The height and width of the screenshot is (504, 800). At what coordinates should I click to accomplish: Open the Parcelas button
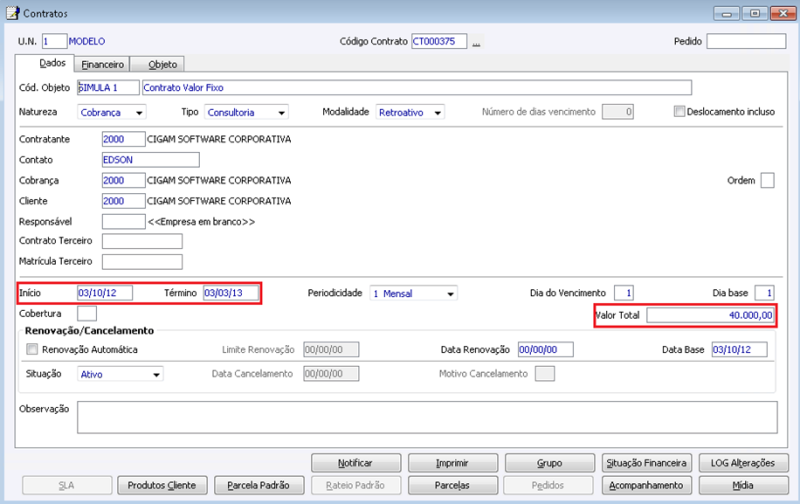453,485
